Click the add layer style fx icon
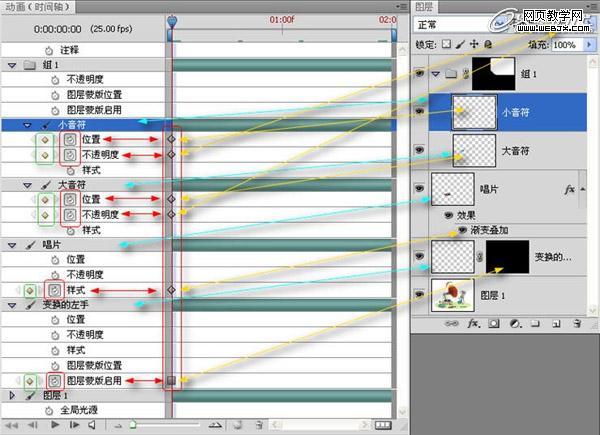This screenshot has height=435, width=600. tap(474, 324)
